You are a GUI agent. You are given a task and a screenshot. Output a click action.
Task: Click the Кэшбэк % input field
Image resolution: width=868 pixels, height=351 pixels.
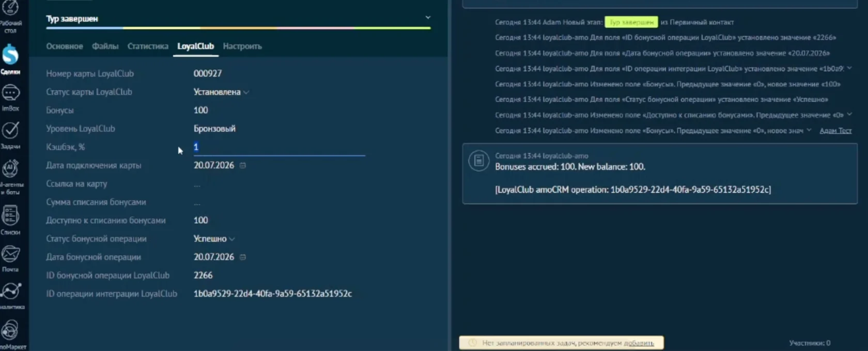(279, 147)
